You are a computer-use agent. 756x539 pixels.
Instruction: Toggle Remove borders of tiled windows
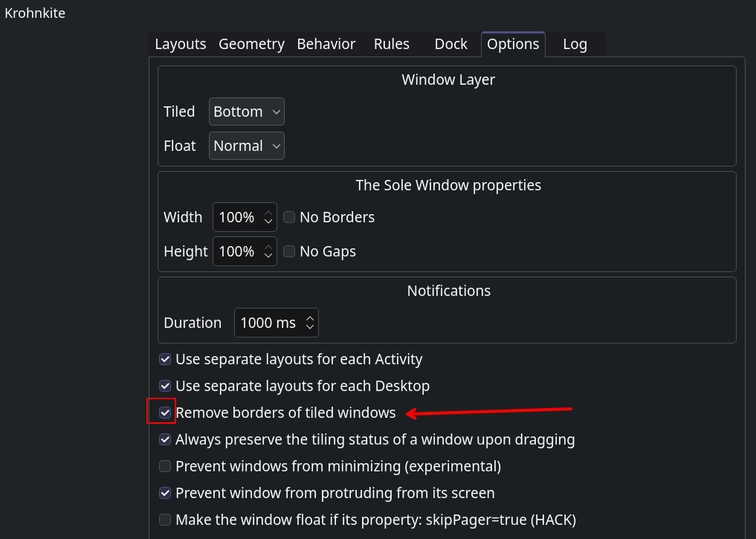(x=165, y=413)
